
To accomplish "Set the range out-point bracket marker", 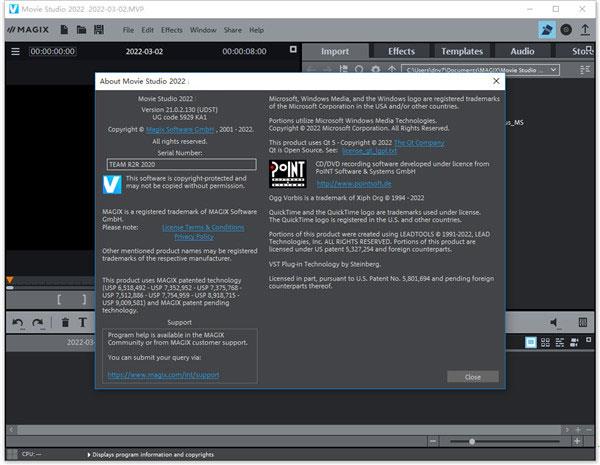I will 84,299.
